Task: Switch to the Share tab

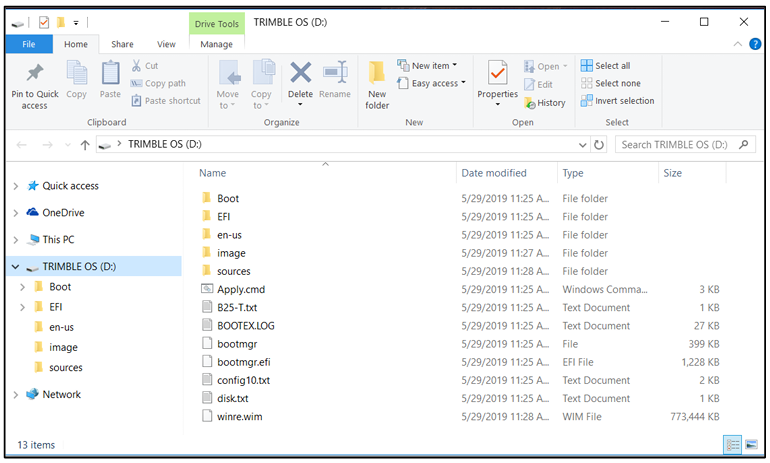Action: coord(122,44)
